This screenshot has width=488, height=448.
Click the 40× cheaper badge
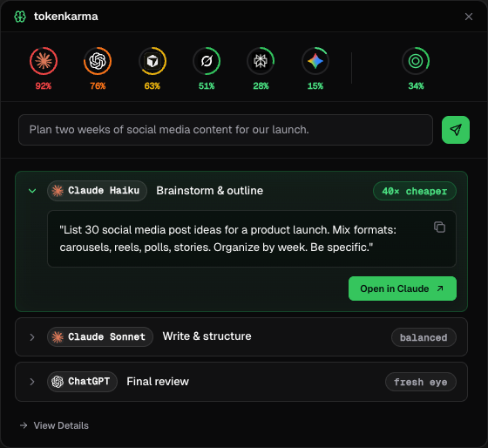(415, 191)
